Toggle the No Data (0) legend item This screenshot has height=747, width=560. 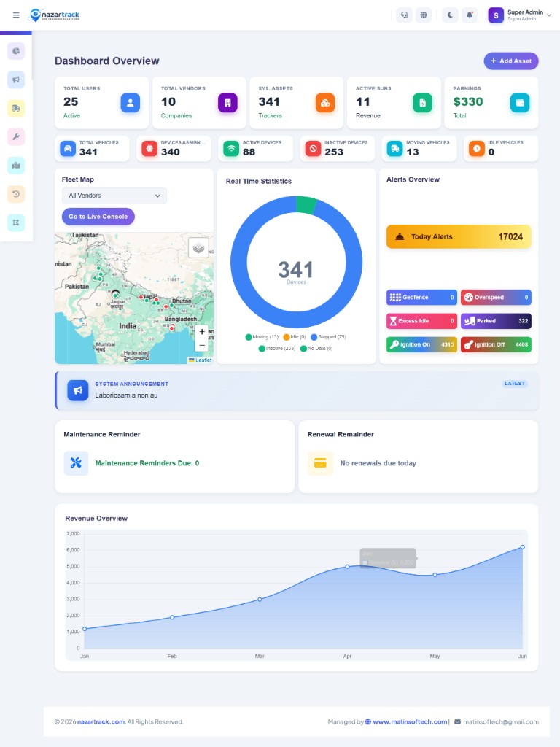coord(316,348)
